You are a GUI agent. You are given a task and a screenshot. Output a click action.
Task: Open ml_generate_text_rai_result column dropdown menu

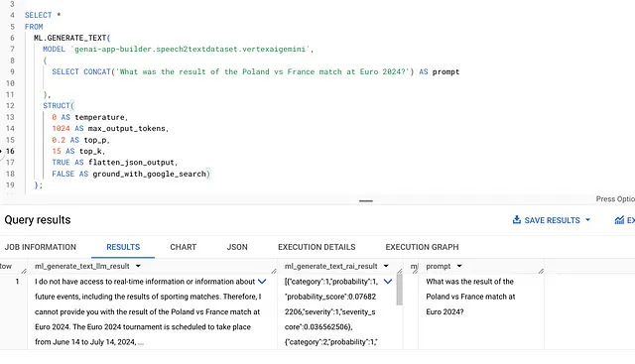[x=386, y=266]
